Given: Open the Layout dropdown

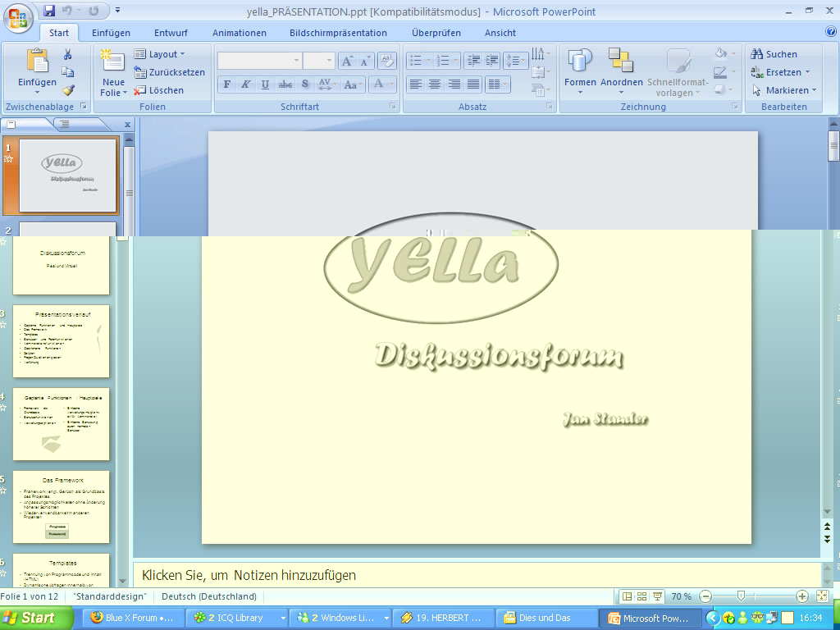Looking at the screenshot, I should pyautogui.click(x=161, y=54).
